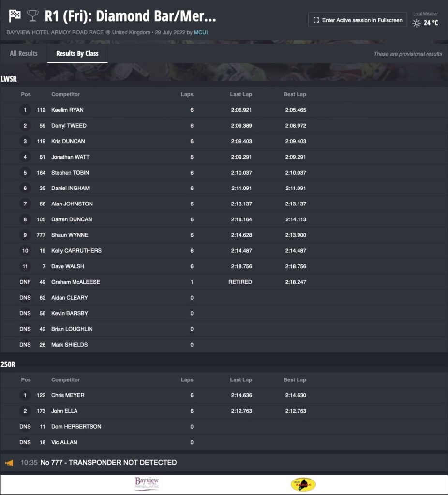Screen dimensions: 448x495
Task: Click the RETIRED status text
Action: (240, 282)
